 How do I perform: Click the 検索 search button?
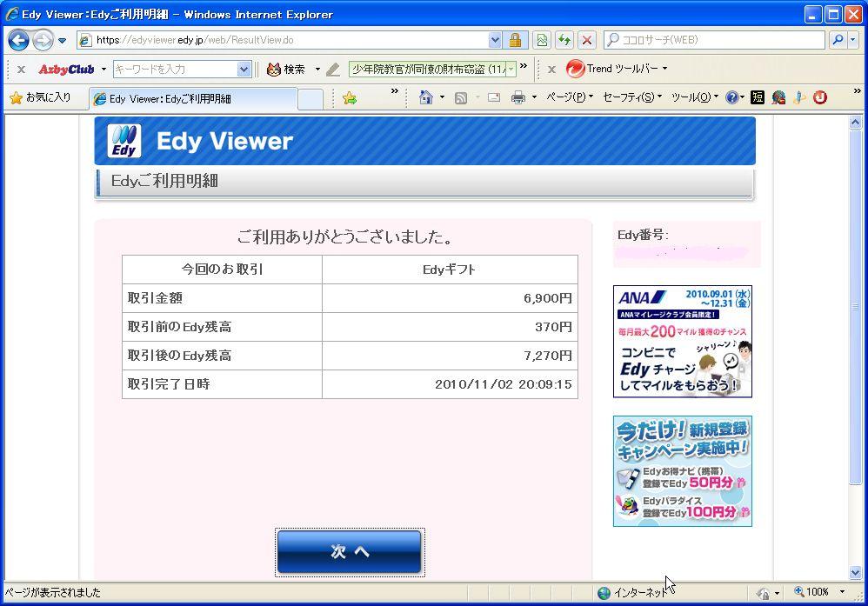pos(286,70)
